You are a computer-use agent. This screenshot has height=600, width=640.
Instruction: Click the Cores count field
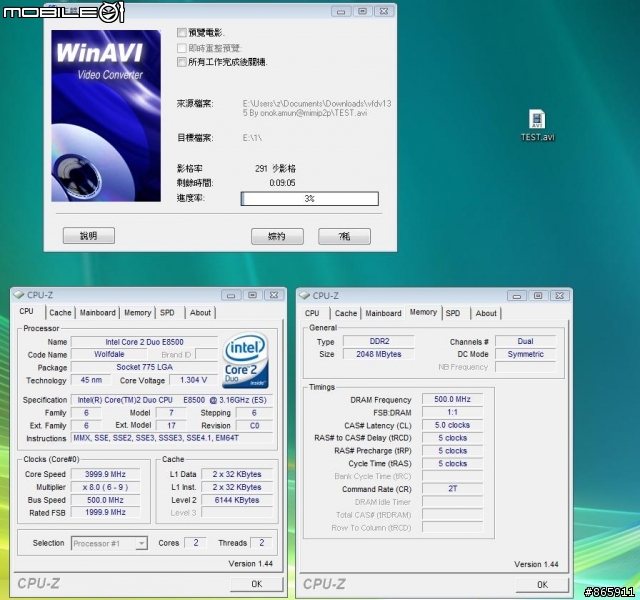click(x=196, y=543)
